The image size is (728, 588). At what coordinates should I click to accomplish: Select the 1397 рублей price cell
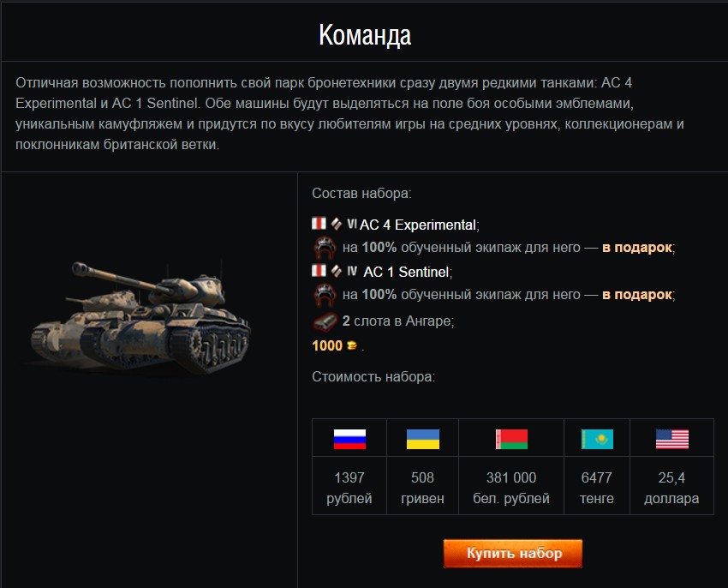pyautogui.click(x=349, y=485)
